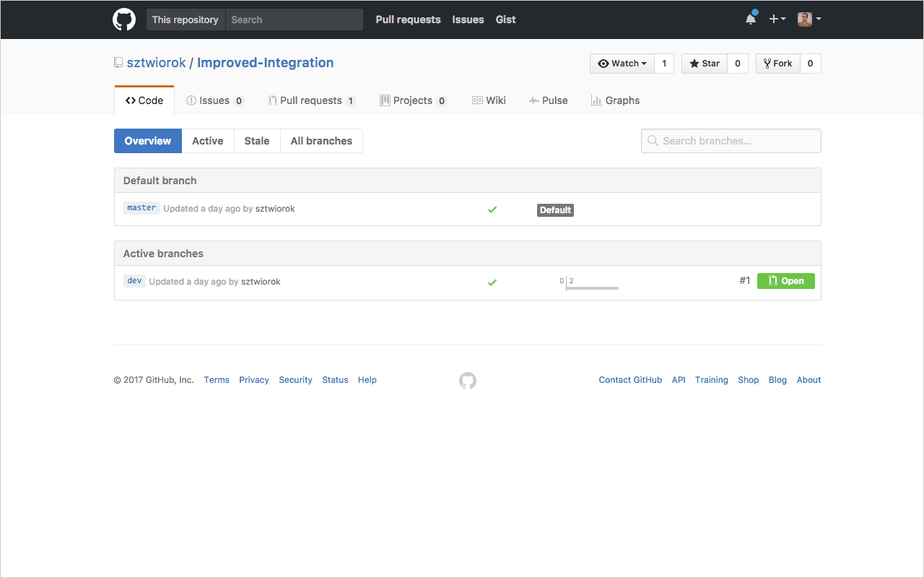Viewport: 924px width, 578px height.
Task: Click the ahead/behind bar for dev branch
Action: [x=589, y=283]
